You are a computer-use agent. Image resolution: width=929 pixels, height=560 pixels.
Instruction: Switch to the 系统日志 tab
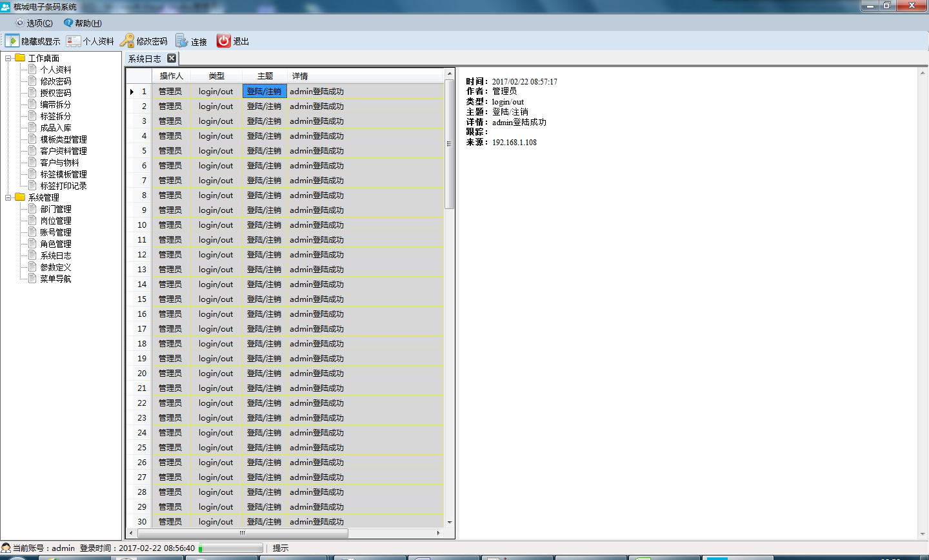tap(145, 59)
